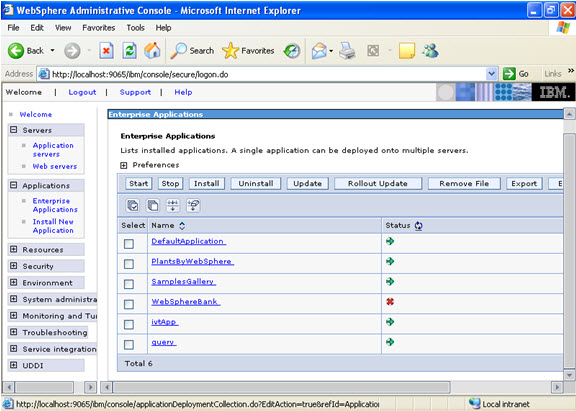Click the Export button
The height and width of the screenshot is (411, 576).
[x=524, y=183]
